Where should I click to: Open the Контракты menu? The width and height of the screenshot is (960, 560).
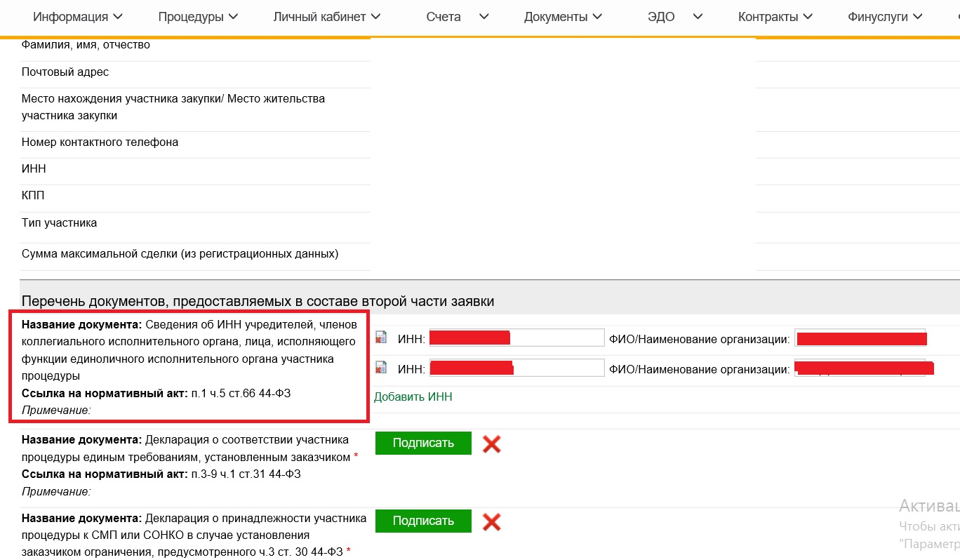[775, 17]
